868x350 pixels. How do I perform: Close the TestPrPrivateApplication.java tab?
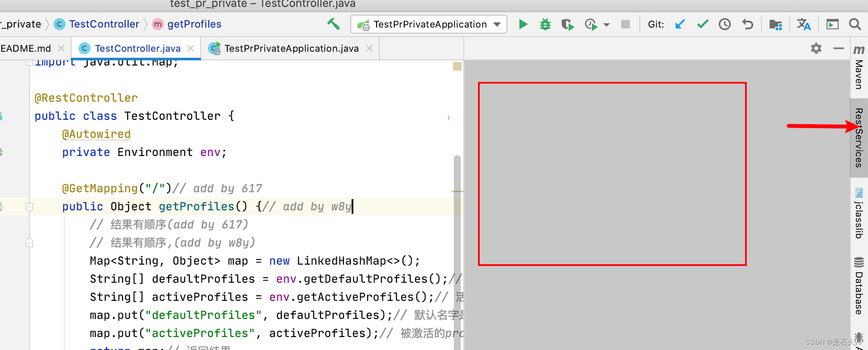[369, 48]
